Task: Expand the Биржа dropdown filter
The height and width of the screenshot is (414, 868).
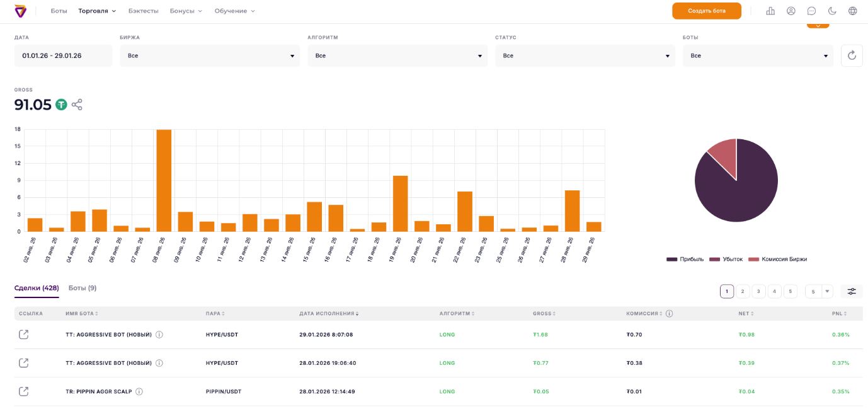Action: [x=210, y=56]
